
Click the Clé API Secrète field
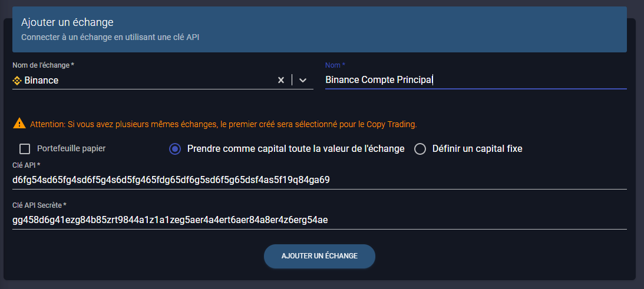click(319, 220)
